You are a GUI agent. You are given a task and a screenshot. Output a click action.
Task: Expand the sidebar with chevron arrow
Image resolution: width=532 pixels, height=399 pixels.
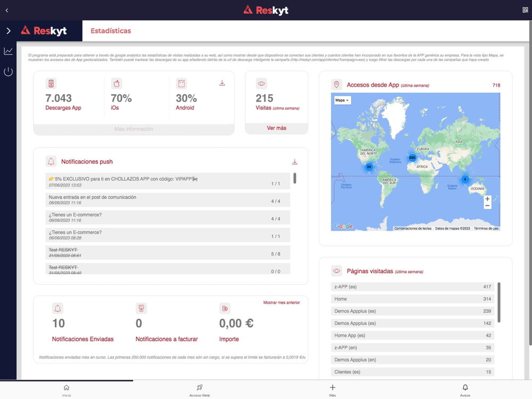9,31
